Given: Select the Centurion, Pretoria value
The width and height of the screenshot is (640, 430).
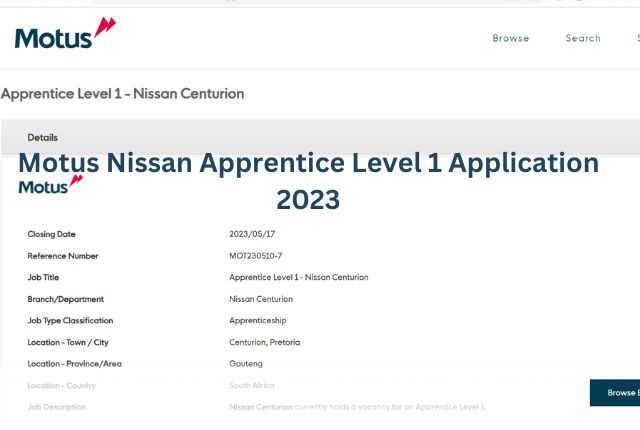Looking at the screenshot, I should pos(264,342).
